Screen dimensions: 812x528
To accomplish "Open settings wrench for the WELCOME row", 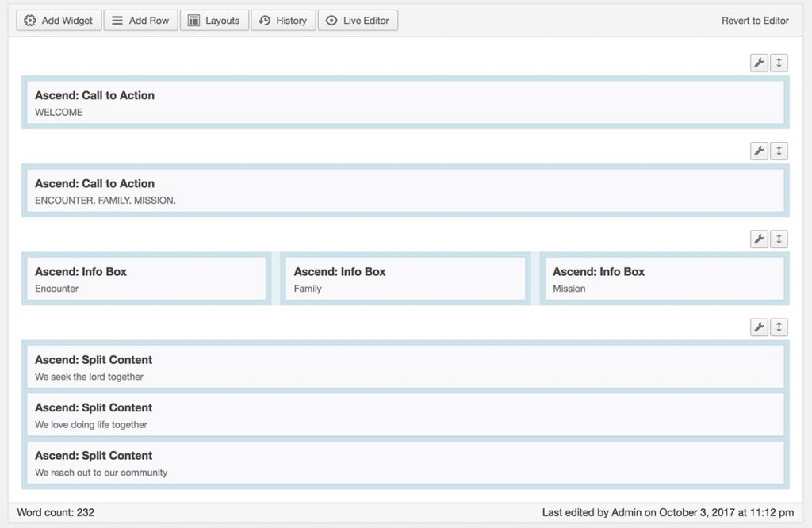I will pyautogui.click(x=759, y=63).
